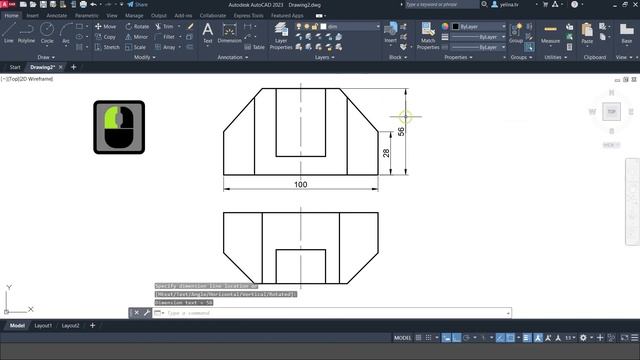Click the Share button
Screen dimensions: 640x360
tap(138, 4)
